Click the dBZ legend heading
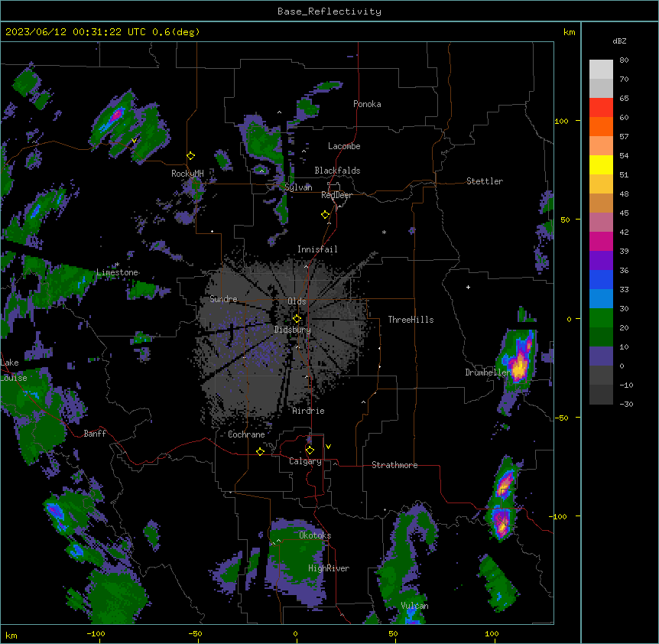The width and height of the screenshot is (659, 644). pyautogui.click(x=619, y=41)
